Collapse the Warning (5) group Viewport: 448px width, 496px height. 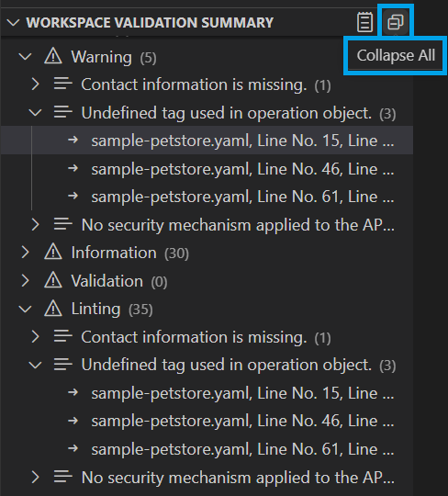click(26, 57)
